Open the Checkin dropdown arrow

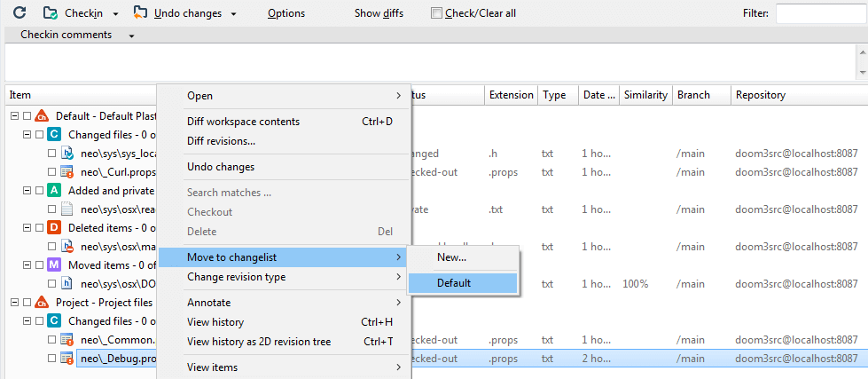coord(115,14)
